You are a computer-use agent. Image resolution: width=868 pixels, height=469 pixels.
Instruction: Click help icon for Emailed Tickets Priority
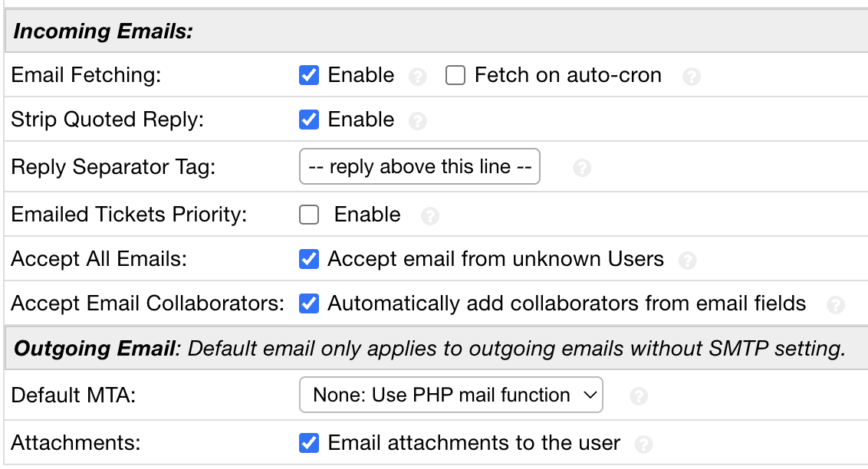(x=430, y=216)
